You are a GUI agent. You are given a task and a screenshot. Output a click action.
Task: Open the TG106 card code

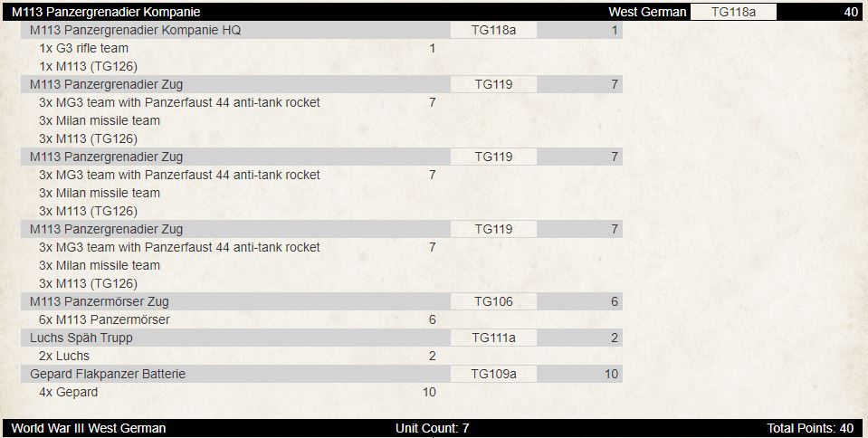[x=493, y=301]
